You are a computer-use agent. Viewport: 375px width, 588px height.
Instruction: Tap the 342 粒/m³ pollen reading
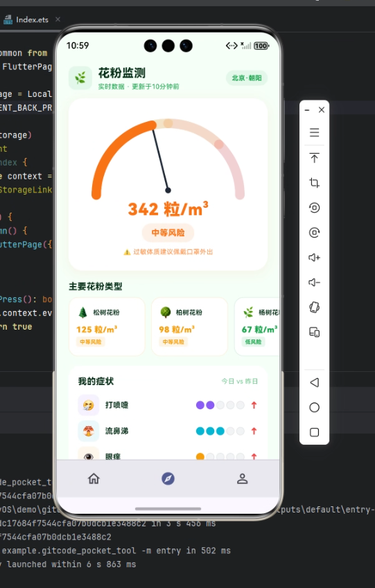(168, 209)
